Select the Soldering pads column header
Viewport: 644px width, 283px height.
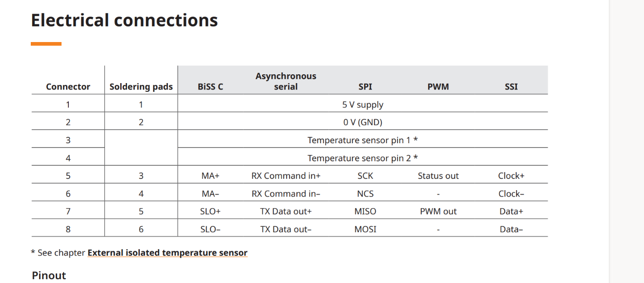tap(141, 87)
